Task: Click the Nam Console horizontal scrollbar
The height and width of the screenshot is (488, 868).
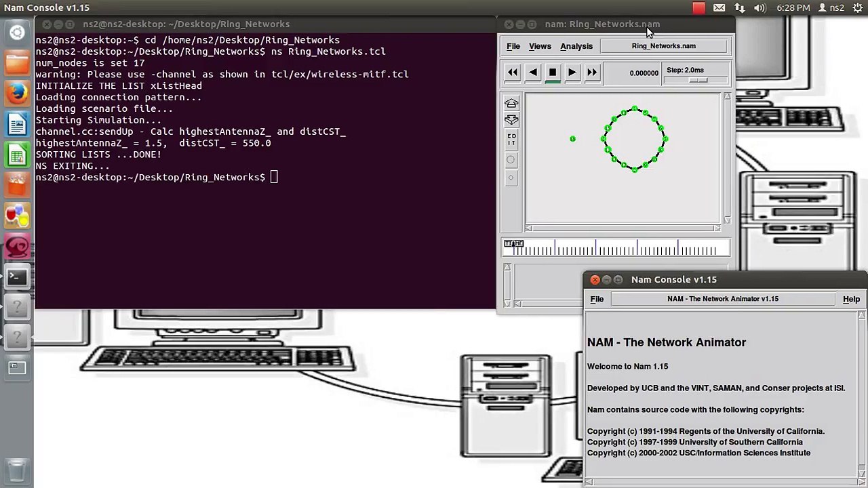Action: tap(721, 482)
